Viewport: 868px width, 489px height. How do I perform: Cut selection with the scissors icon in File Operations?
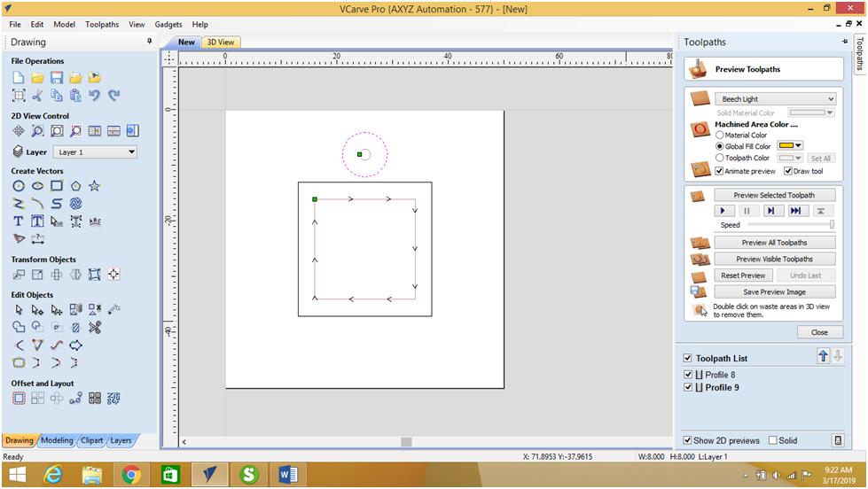click(37, 95)
